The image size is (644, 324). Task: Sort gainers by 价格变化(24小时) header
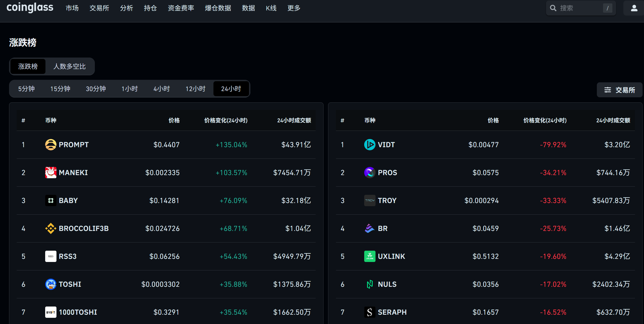pyautogui.click(x=226, y=120)
